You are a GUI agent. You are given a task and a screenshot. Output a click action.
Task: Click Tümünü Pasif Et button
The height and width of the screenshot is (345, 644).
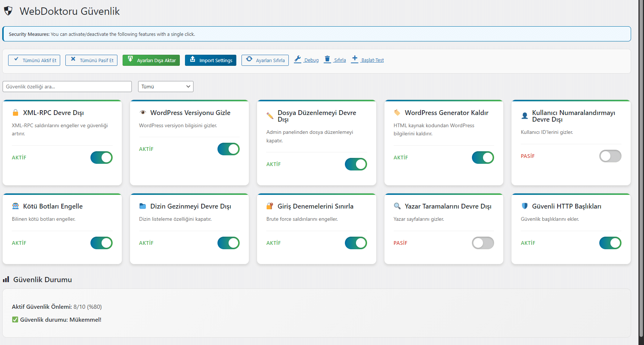[91, 60]
